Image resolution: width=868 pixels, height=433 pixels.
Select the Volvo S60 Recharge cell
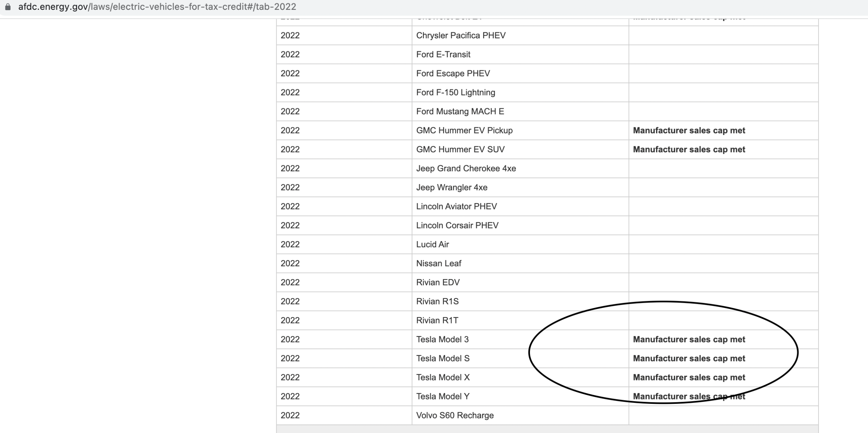tap(520, 415)
